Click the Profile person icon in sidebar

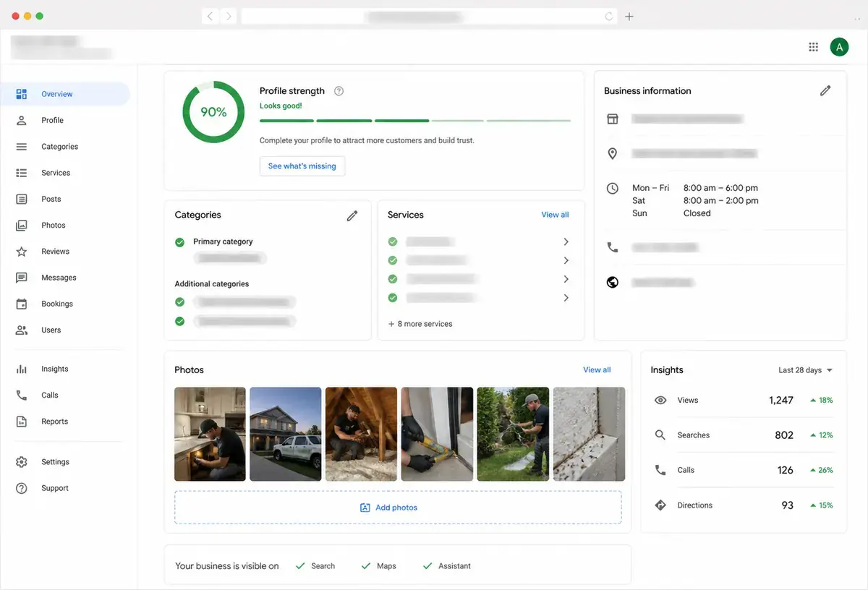[22, 120]
